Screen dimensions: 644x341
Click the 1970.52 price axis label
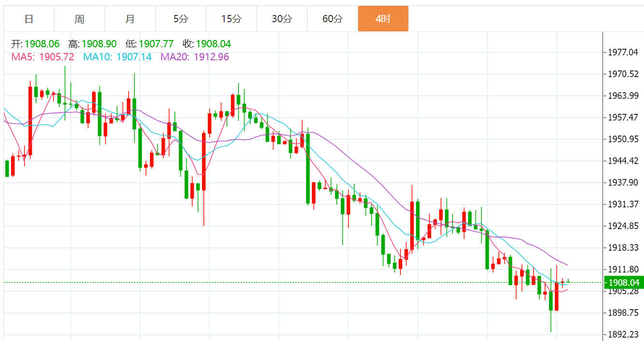[x=624, y=74]
